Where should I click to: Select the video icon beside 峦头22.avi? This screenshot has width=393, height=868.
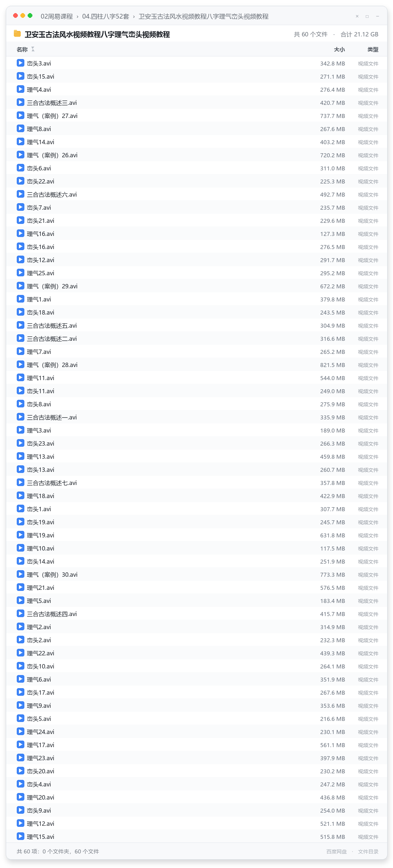20,181
